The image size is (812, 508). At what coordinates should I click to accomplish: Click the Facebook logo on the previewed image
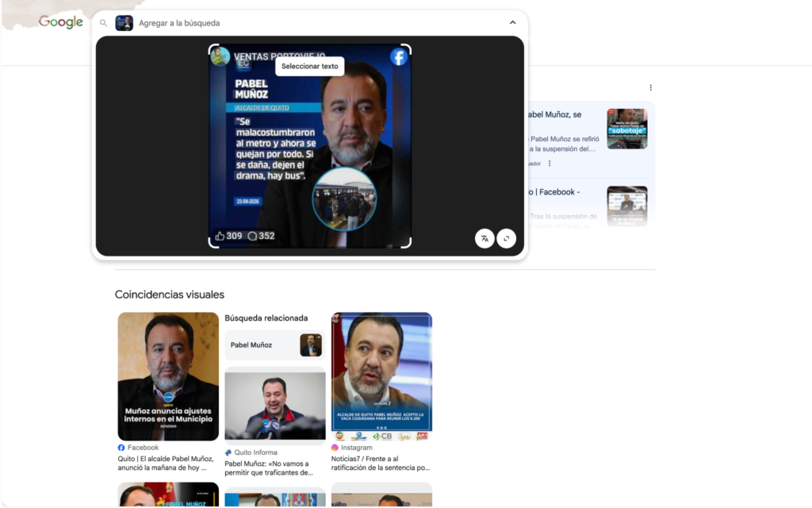[398, 57]
